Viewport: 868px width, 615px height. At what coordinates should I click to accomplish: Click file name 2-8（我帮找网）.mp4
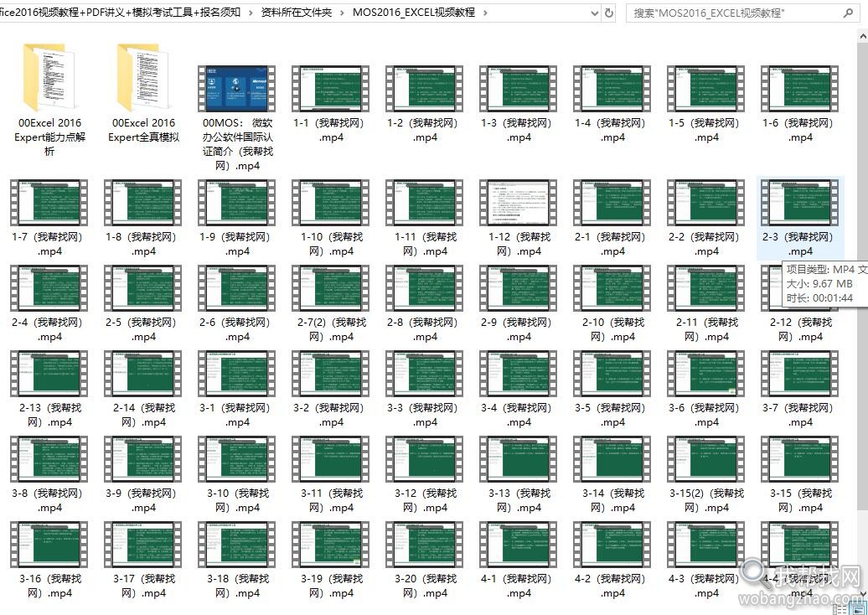tap(425, 329)
